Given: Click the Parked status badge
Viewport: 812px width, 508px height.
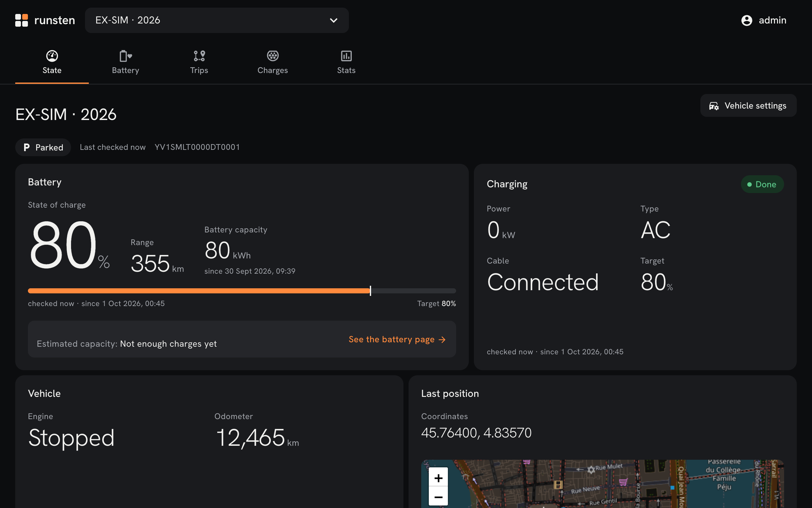Looking at the screenshot, I should 43,147.
